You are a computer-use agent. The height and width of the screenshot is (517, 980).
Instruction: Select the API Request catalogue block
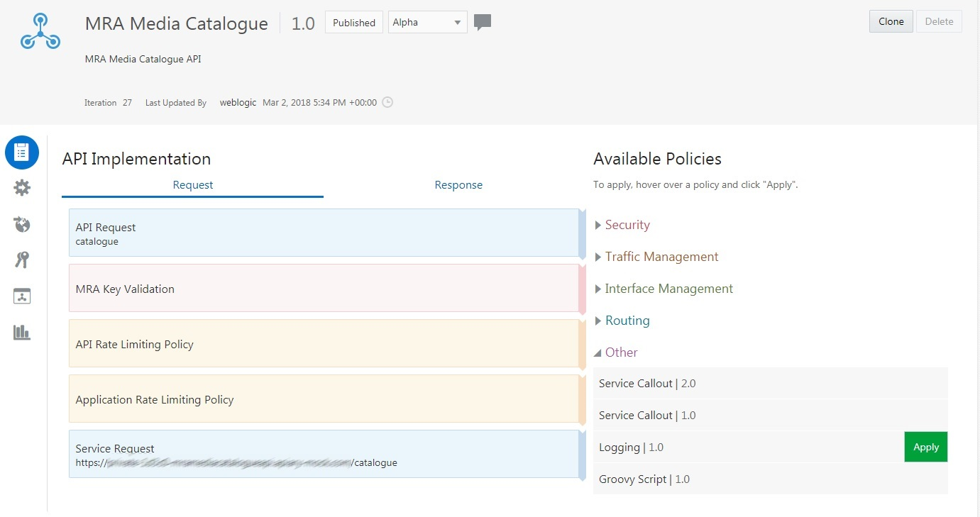pyautogui.click(x=327, y=233)
